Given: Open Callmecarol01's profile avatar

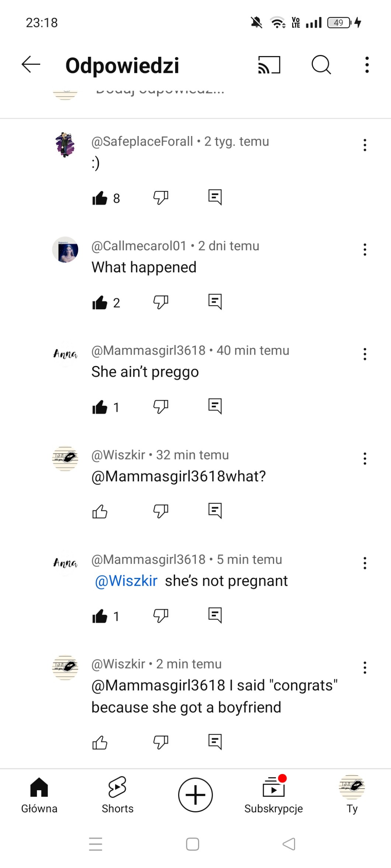Looking at the screenshot, I should point(65,250).
